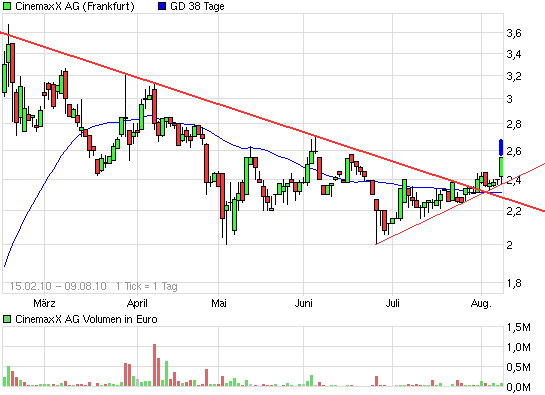
Task: Click the 1,8 price axis label
Action: [x=514, y=283]
